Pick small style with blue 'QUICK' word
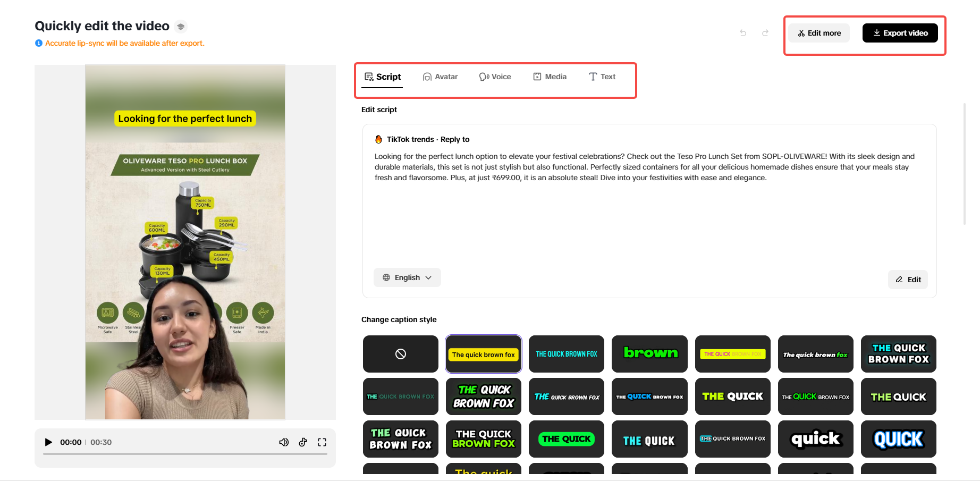 (x=649, y=396)
